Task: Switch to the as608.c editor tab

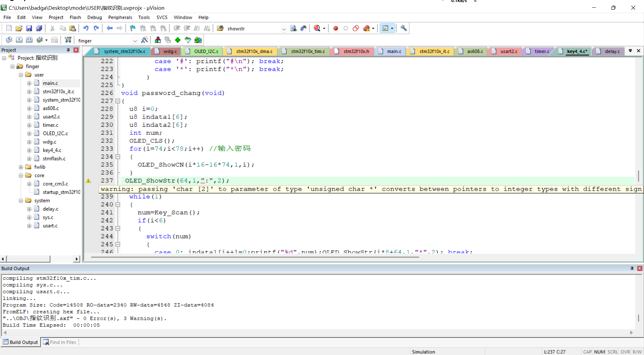Action: click(x=472, y=51)
